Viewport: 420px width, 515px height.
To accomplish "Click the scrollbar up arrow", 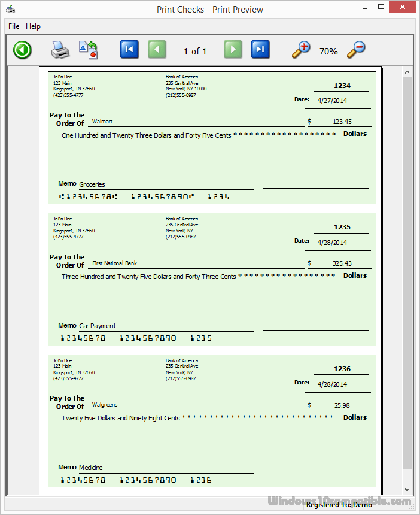I will [x=407, y=72].
